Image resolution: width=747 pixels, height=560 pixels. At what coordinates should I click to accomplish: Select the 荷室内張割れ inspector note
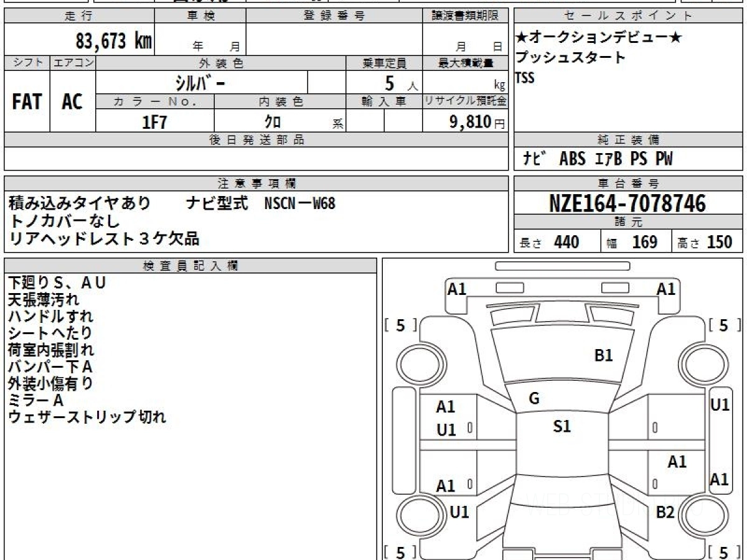[51, 350]
